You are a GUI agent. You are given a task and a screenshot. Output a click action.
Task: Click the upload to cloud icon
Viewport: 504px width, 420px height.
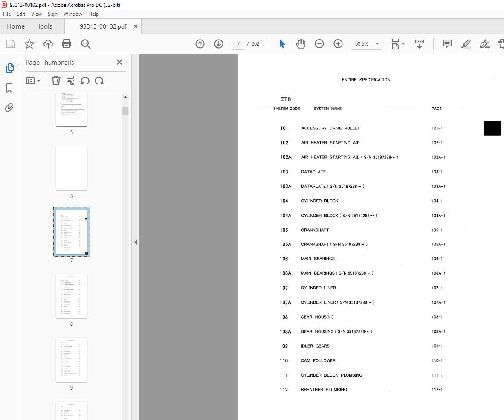48,44
